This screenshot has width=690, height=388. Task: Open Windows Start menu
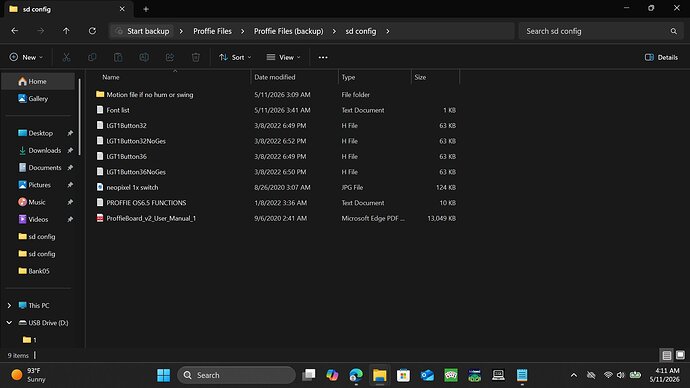pos(163,375)
